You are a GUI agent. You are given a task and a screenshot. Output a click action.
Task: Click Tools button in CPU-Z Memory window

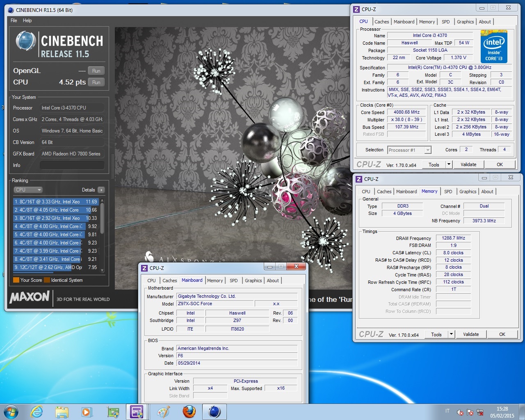pyautogui.click(x=436, y=334)
